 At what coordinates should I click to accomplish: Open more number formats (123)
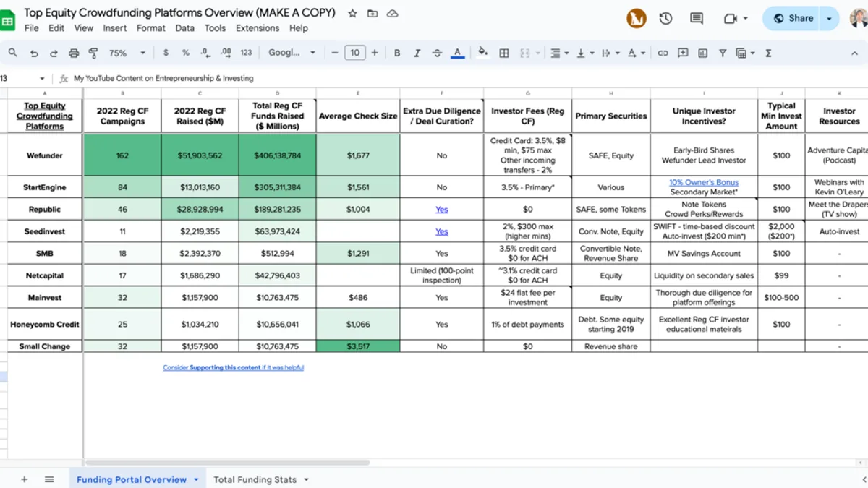click(x=246, y=53)
